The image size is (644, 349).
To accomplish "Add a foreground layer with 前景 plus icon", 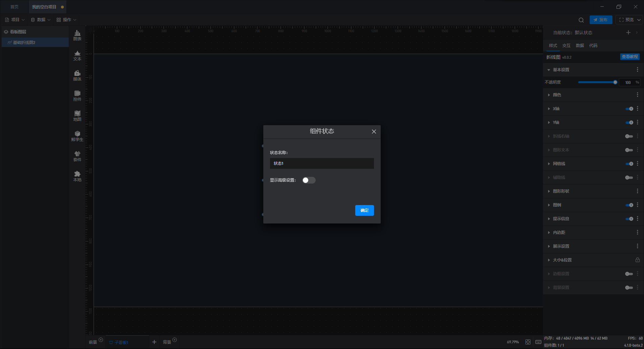I will tap(101, 340).
